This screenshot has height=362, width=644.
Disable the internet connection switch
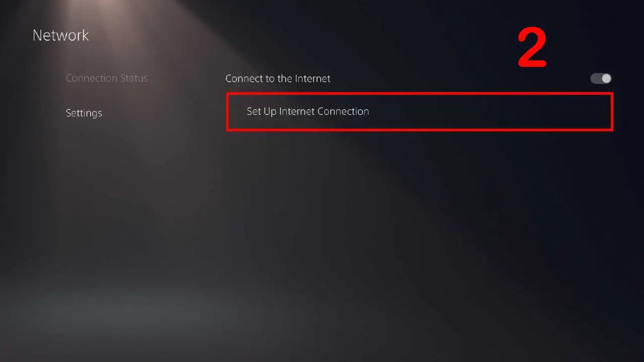point(601,78)
